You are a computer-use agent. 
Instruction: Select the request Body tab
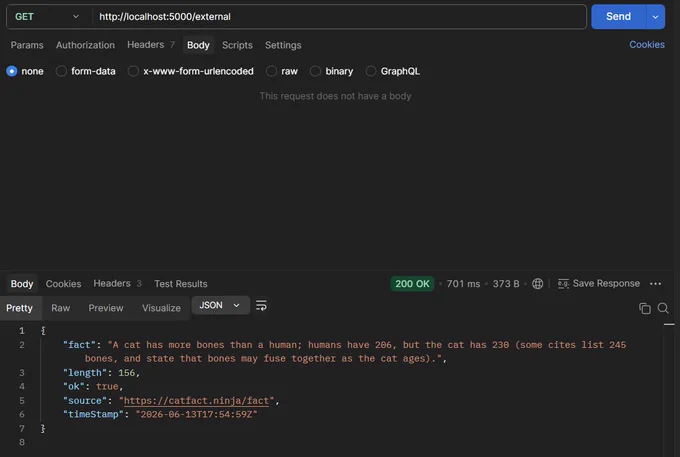pos(198,45)
